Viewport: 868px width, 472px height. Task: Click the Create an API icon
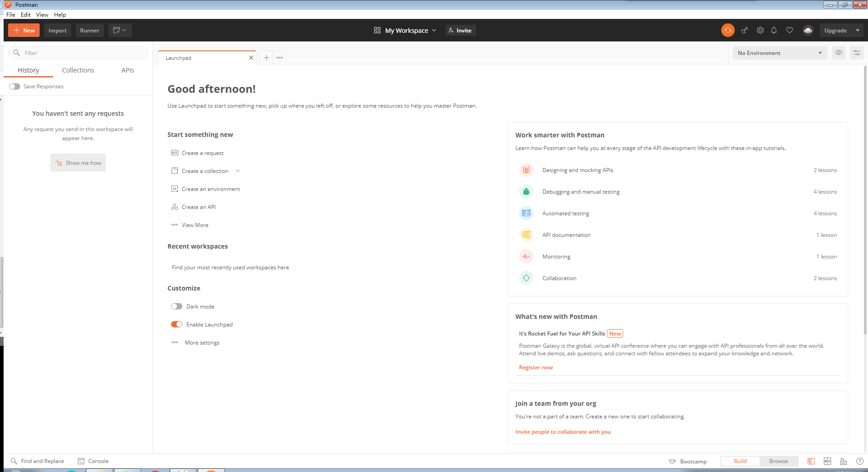point(175,207)
